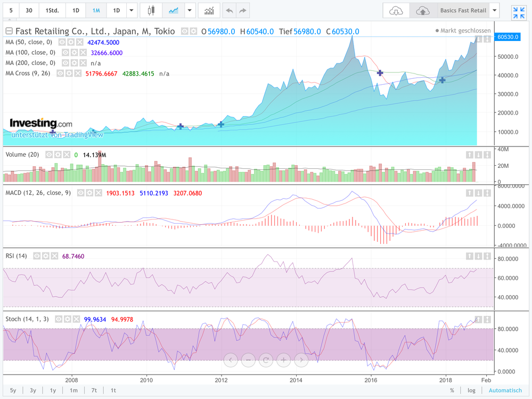Viewport: 532px width, 399px height.
Task: Click the redo arrow in toolbar
Action: pos(243,11)
